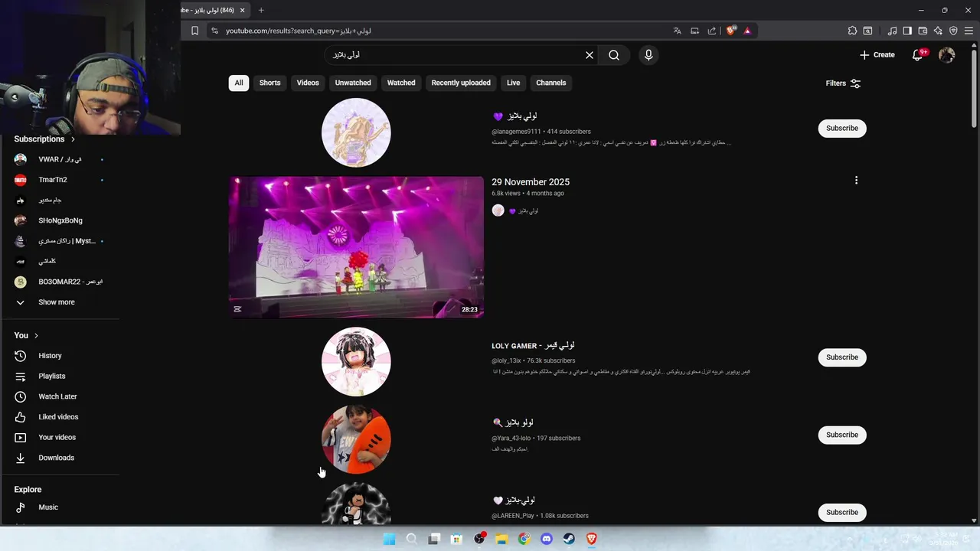Viewport: 980px width, 551px height.
Task: Start voice search with the microphone icon
Action: click(648, 55)
